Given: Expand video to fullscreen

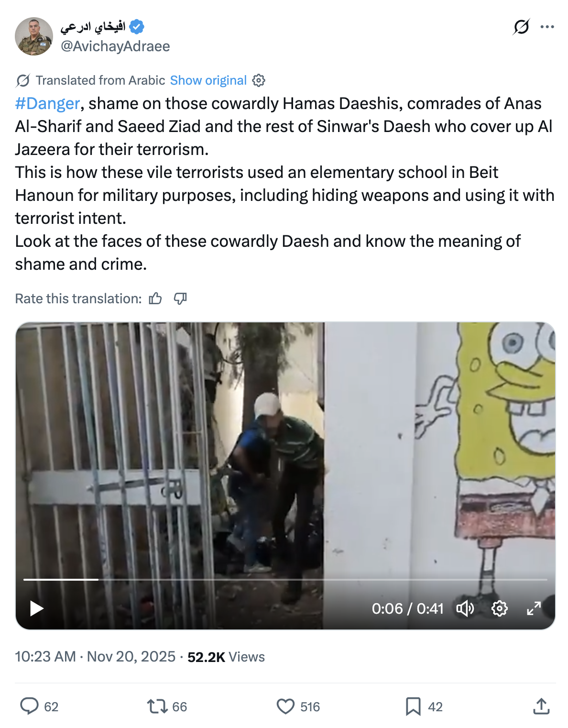Looking at the screenshot, I should click(x=534, y=608).
